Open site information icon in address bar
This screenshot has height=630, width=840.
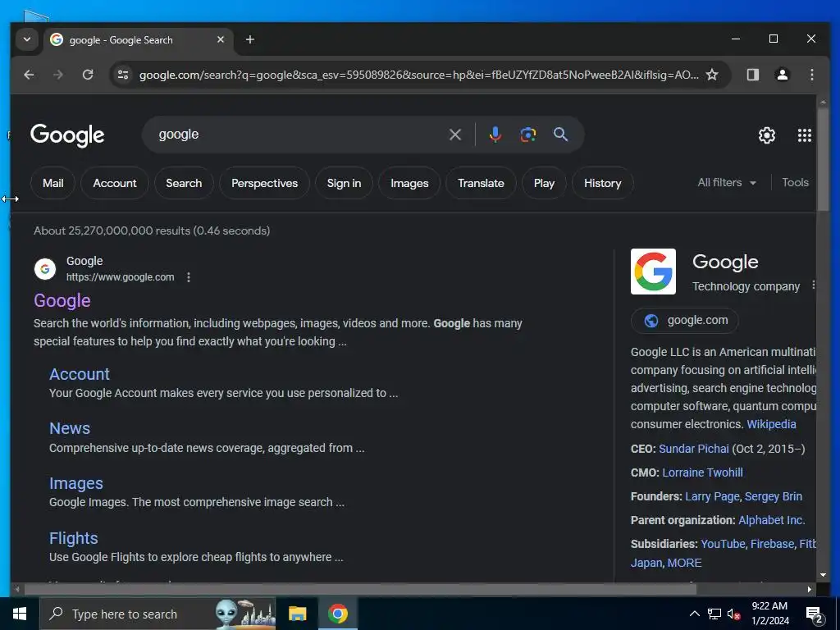123,75
